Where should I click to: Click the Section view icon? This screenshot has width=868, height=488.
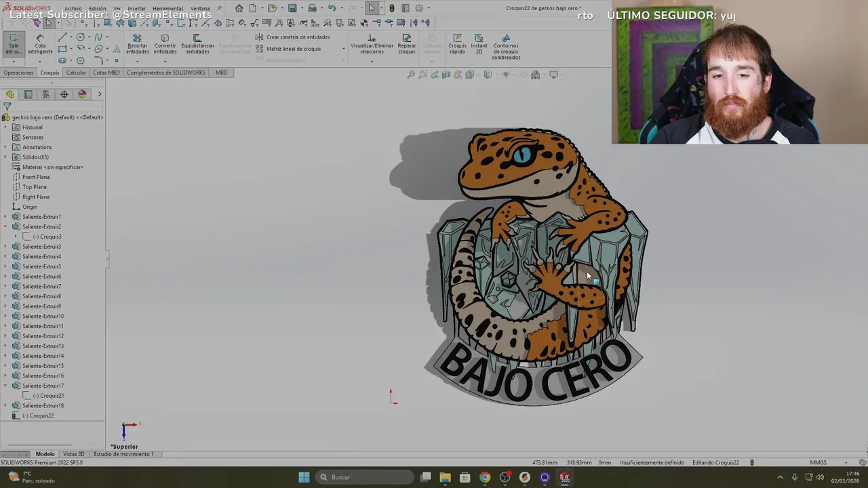[446, 75]
